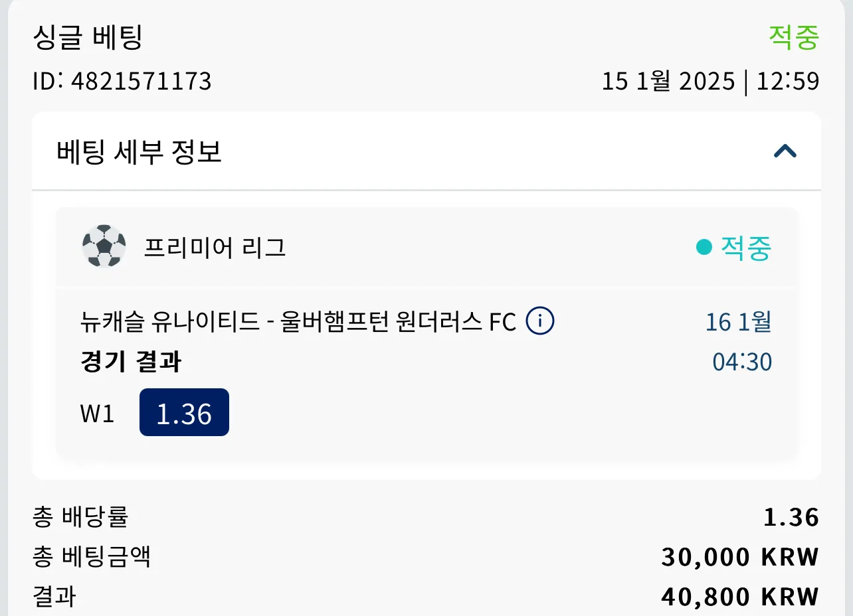Click the 베팅 세부 정보 header text
Image resolution: width=853 pixels, height=616 pixels.
(139, 152)
